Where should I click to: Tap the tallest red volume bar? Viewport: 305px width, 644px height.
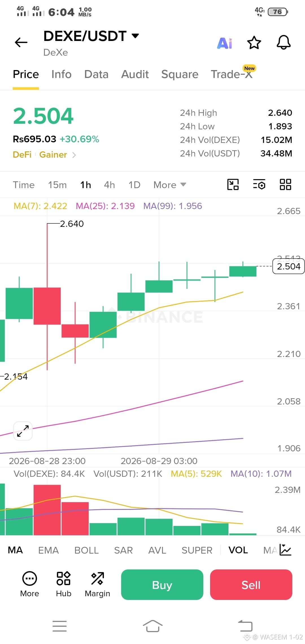click(47, 510)
